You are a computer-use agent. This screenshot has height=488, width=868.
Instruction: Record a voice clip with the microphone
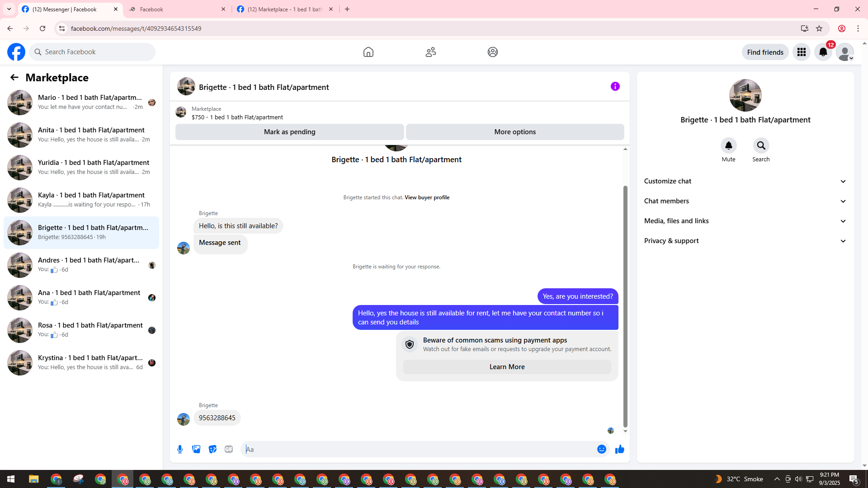coord(180,449)
